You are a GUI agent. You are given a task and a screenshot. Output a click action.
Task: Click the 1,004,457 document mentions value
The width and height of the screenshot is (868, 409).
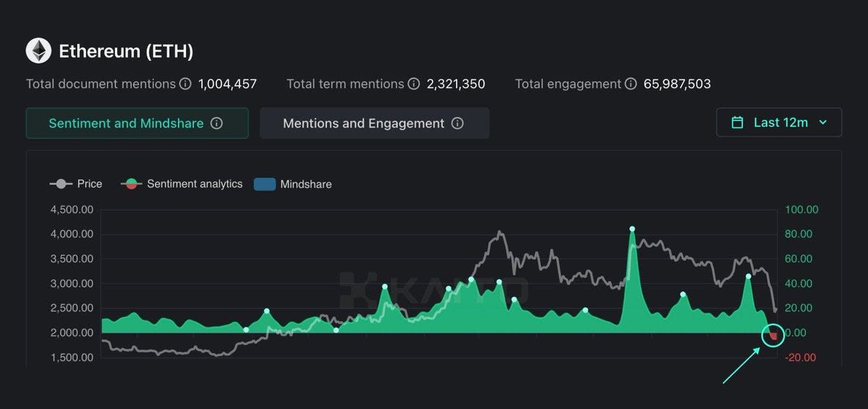[x=228, y=84]
